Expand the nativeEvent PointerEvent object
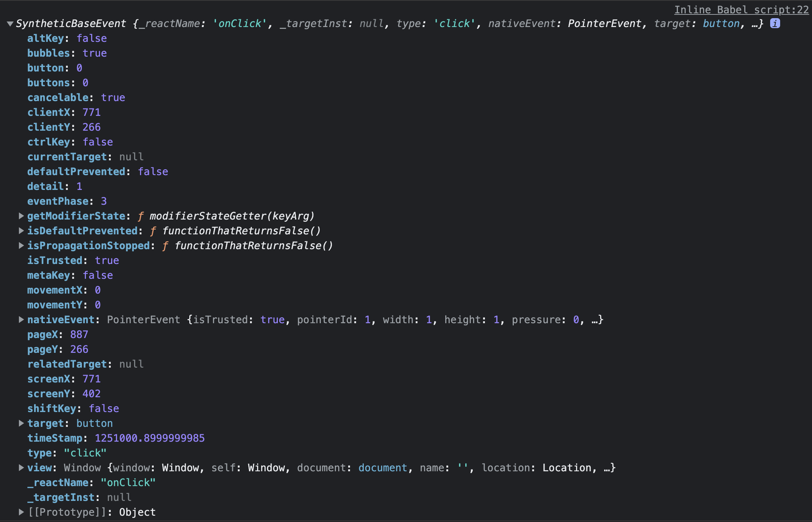This screenshot has width=812, height=522. click(21, 319)
